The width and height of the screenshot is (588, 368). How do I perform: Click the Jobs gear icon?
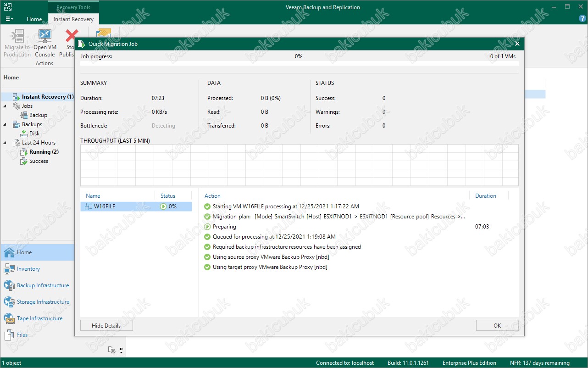pyautogui.click(x=16, y=106)
